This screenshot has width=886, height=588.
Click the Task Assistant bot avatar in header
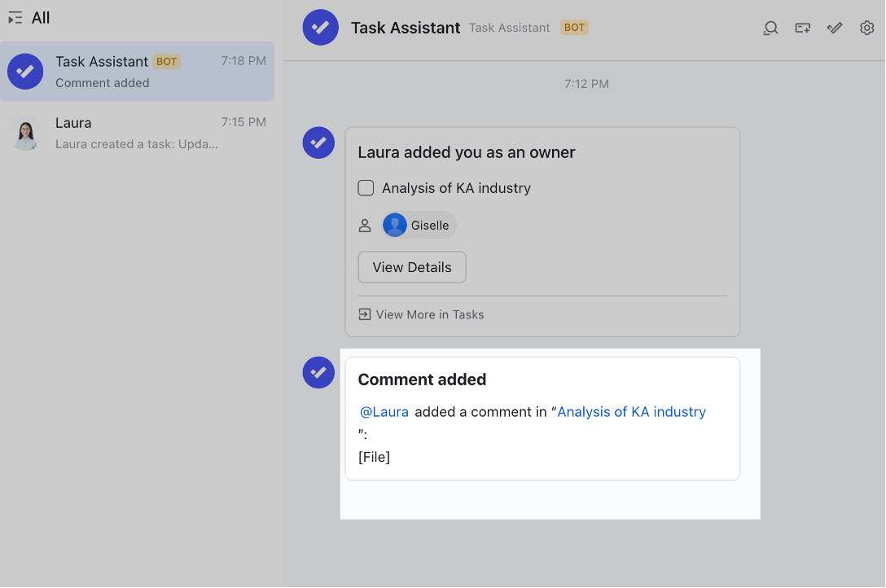pos(320,27)
